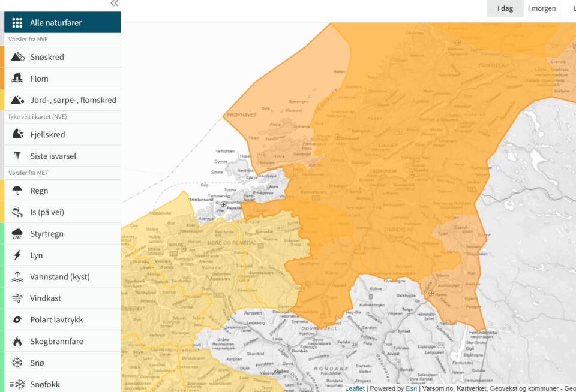Select the Regn umbrella icon

pyautogui.click(x=17, y=191)
